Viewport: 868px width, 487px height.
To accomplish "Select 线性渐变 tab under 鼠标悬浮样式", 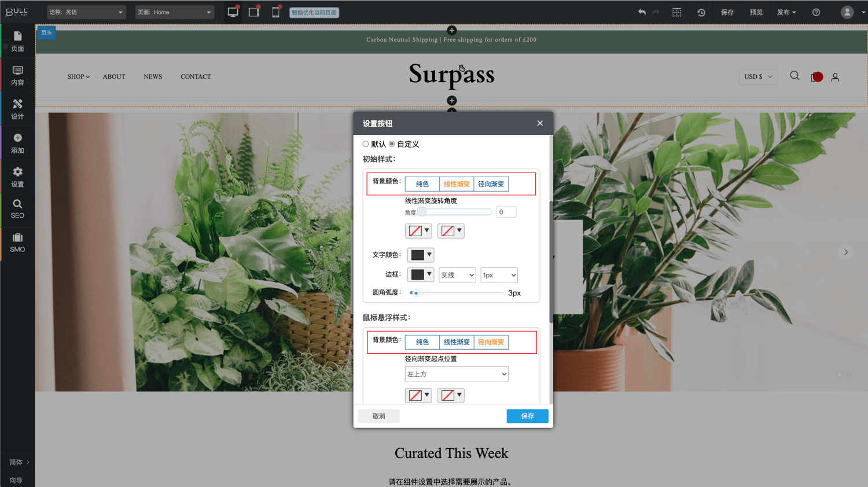I will click(457, 342).
